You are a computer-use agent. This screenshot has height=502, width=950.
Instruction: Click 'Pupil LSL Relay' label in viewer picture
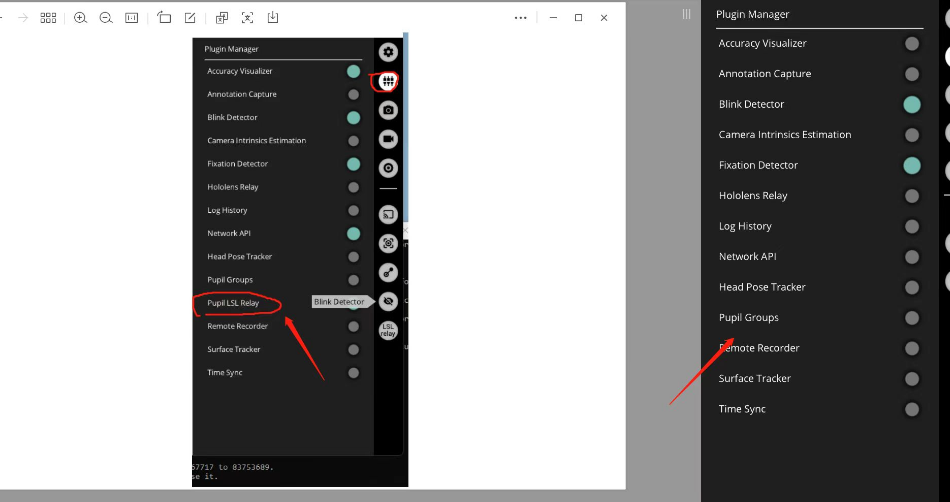(233, 303)
